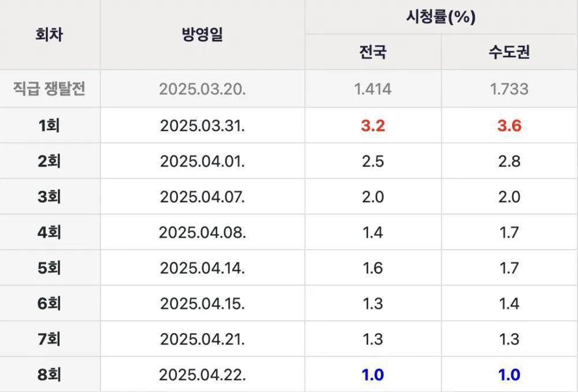Screen dimensions: 578x392
Task: Click the 1회 episode cell
Action: click(x=49, y=125)
